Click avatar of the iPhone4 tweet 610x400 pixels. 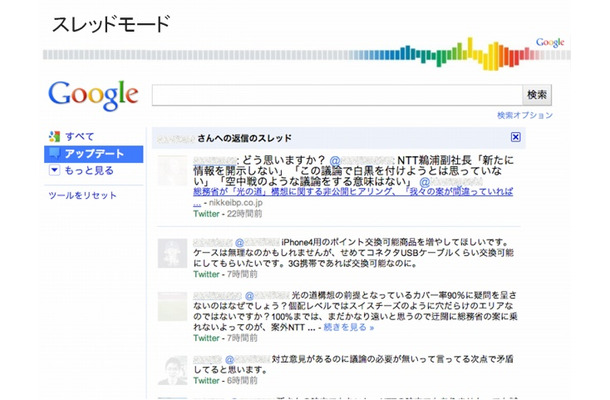pyautogui.click(x=172, y=253)
